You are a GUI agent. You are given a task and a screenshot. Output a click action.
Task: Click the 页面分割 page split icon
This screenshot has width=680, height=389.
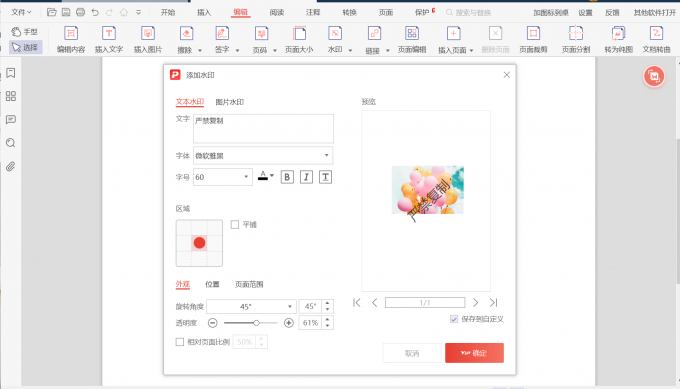575,34
